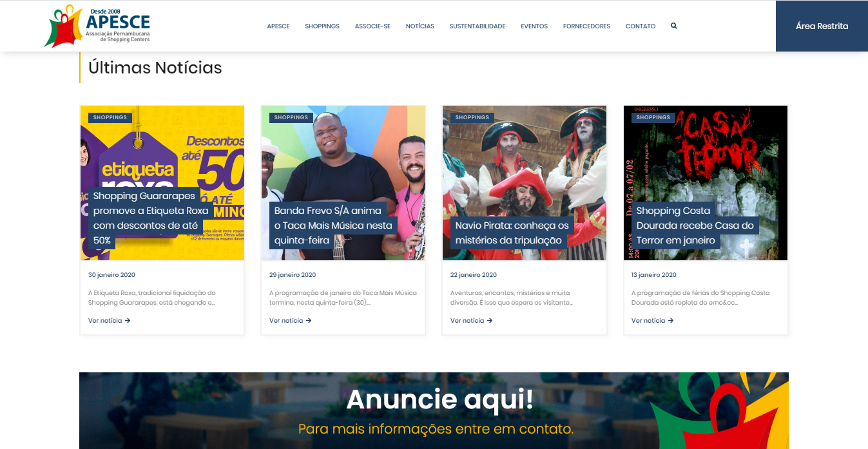Click headline 'Shopping Guararapes promove a Etiqueta Roxa'
The image size is (868, 449).
(x=151, y=218)
